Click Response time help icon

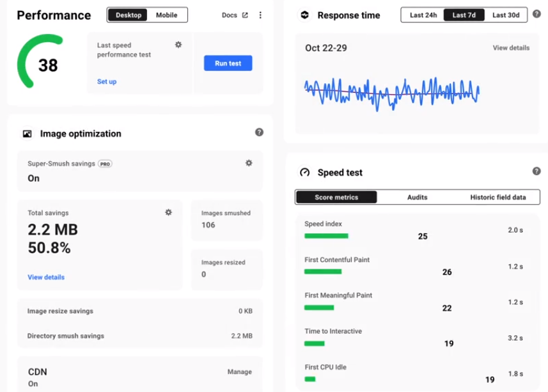(536, 14)
